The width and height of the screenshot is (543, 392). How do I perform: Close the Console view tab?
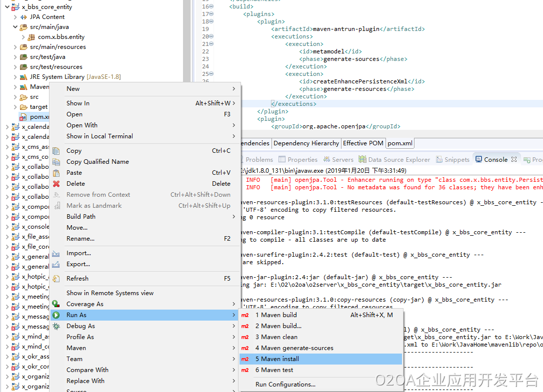pos(513,160)
